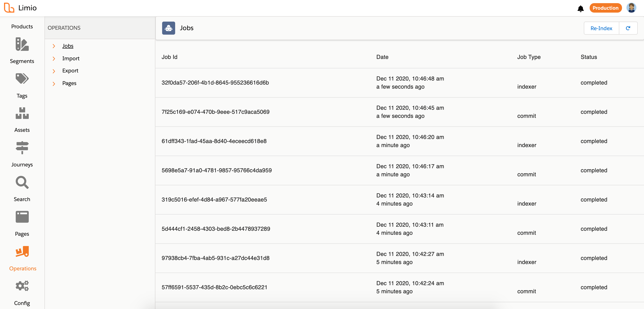644x309 pixels.
Task: Click commit type of job 57ff6591
Action: click(527, 291)
